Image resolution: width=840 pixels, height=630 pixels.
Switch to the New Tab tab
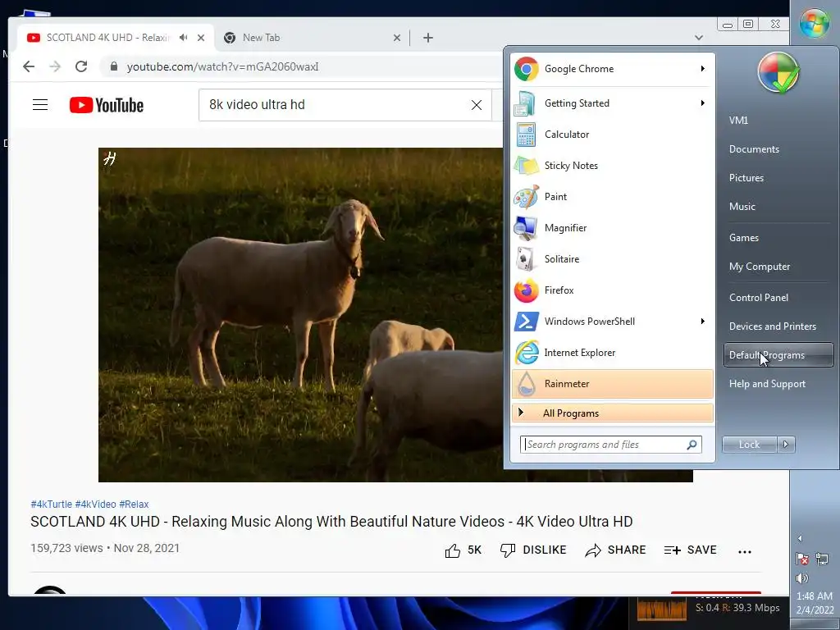pyautogui.click(x=312, y=38)
